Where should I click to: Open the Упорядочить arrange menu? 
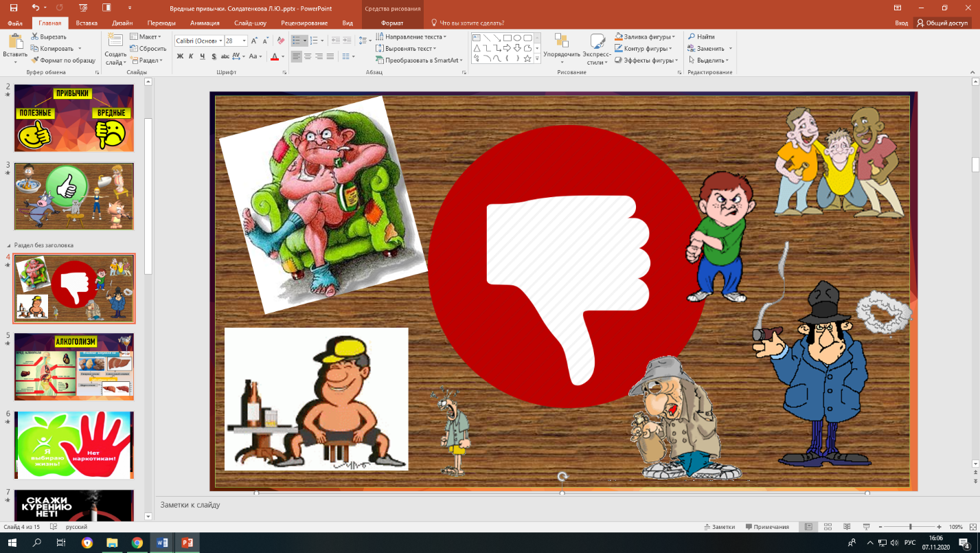pyautogui.click(x=562, y=49)
